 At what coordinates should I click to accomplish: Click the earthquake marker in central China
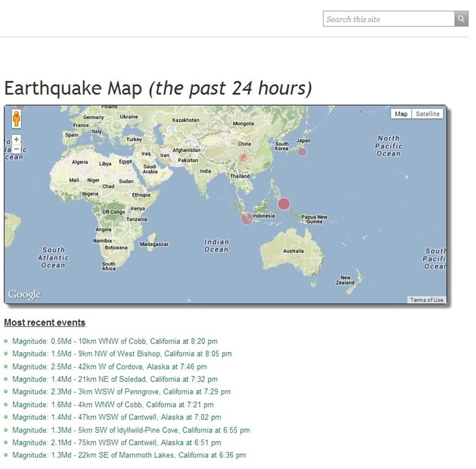coord(243,158)
